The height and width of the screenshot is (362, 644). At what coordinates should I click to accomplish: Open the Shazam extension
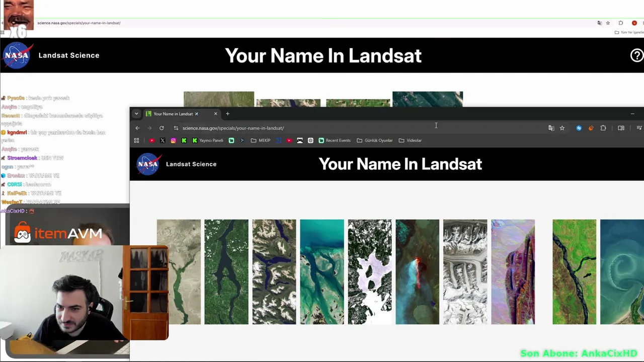coord(579,128)
